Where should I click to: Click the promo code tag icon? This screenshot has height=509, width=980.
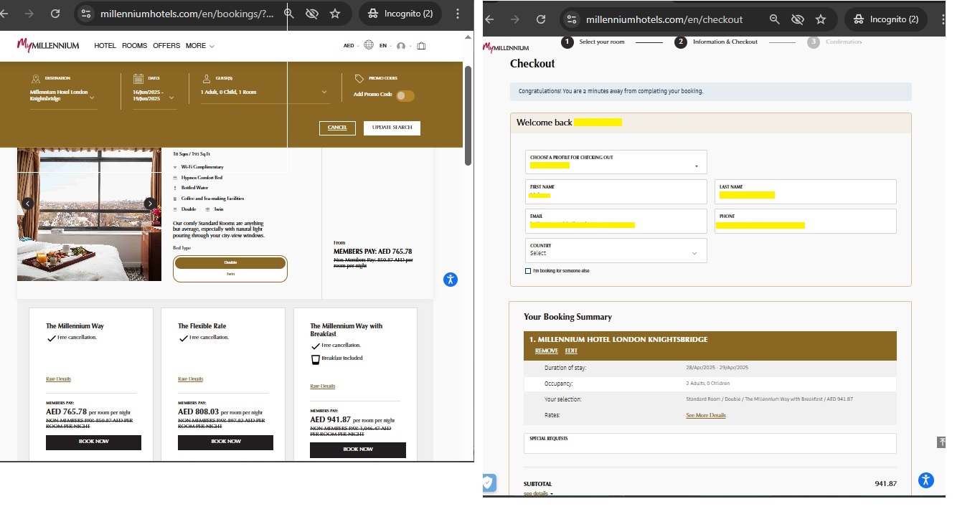coord(359,78)
